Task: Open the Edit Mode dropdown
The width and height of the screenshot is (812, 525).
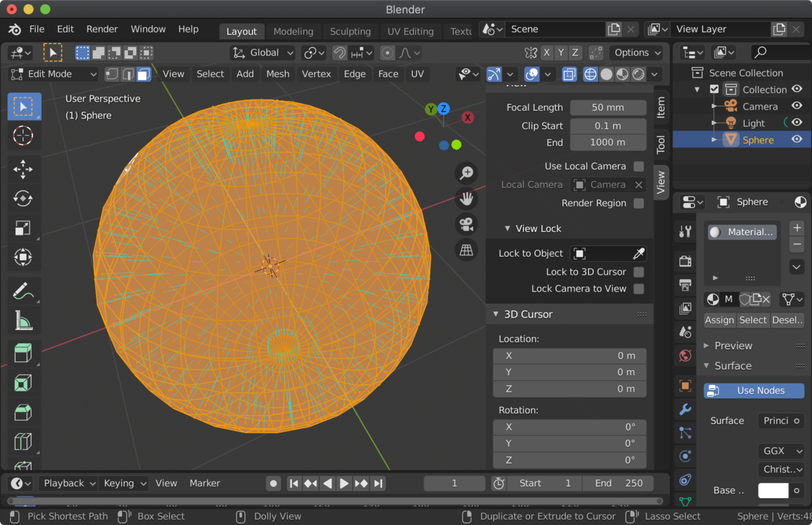Action: click(x=53, y=74)
